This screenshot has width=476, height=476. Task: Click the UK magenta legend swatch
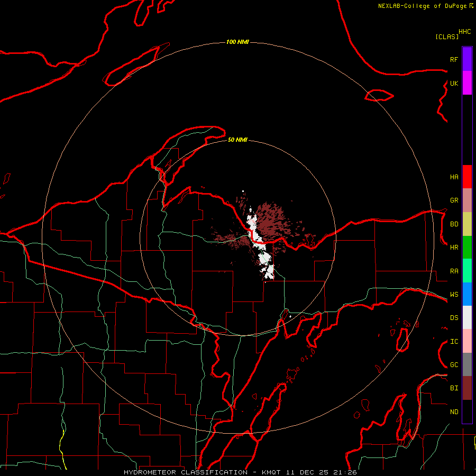[467, 83]
